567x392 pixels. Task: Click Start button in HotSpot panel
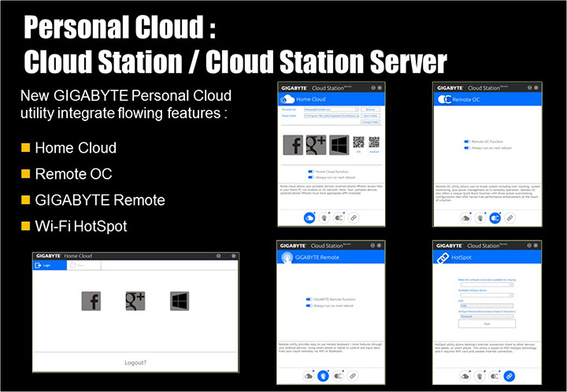pos(487,324)
